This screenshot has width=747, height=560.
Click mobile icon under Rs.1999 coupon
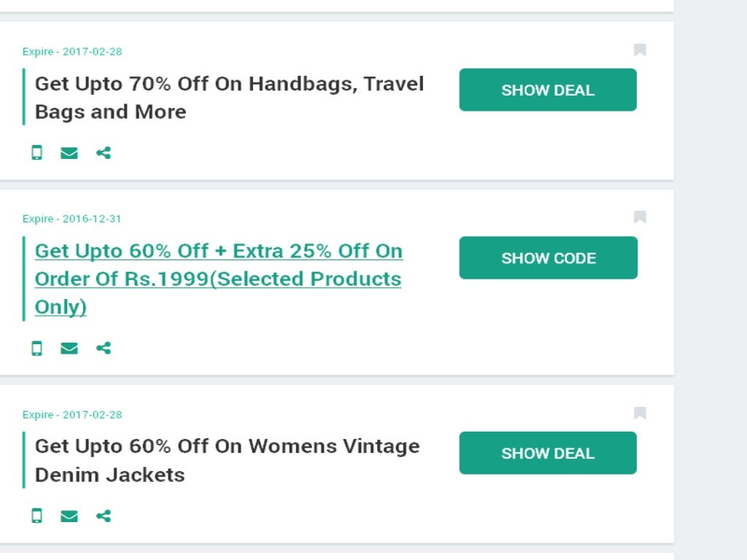[36, 348]
